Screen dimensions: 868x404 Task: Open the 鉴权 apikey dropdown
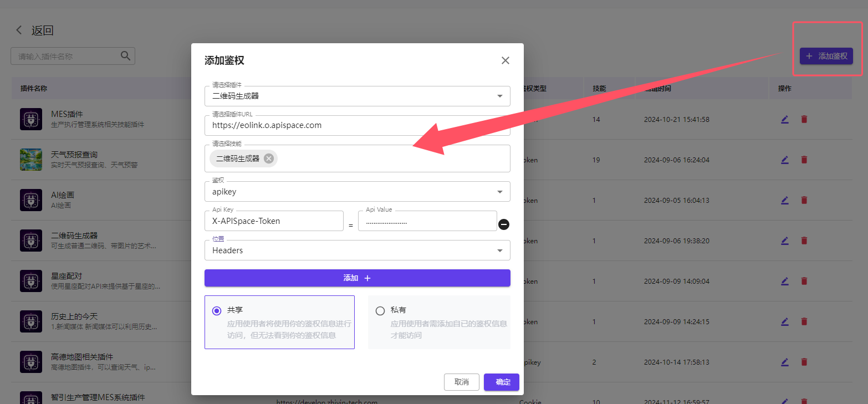(x=358, y=192)
